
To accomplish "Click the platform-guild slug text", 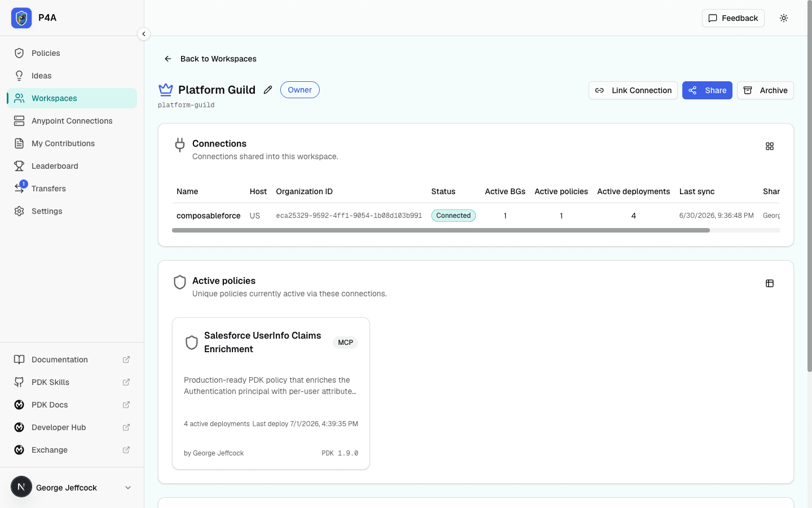I will point(186,105).
